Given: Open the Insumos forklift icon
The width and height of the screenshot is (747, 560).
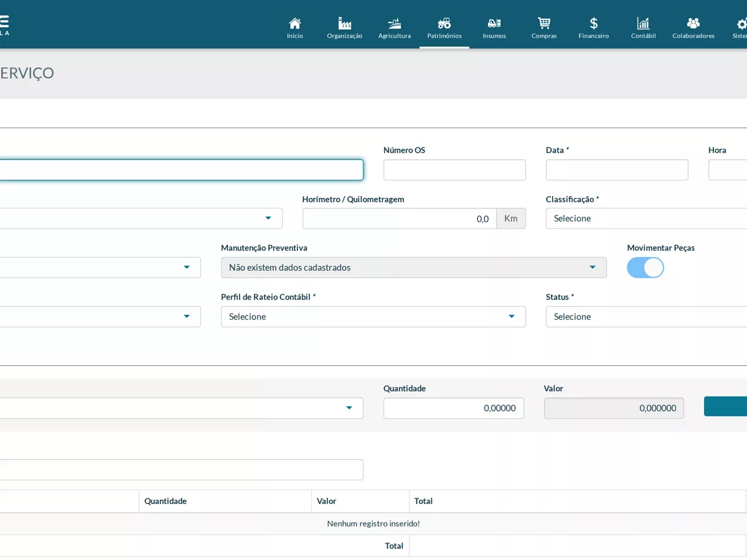Looking at the screenshot, I should 494,24.
